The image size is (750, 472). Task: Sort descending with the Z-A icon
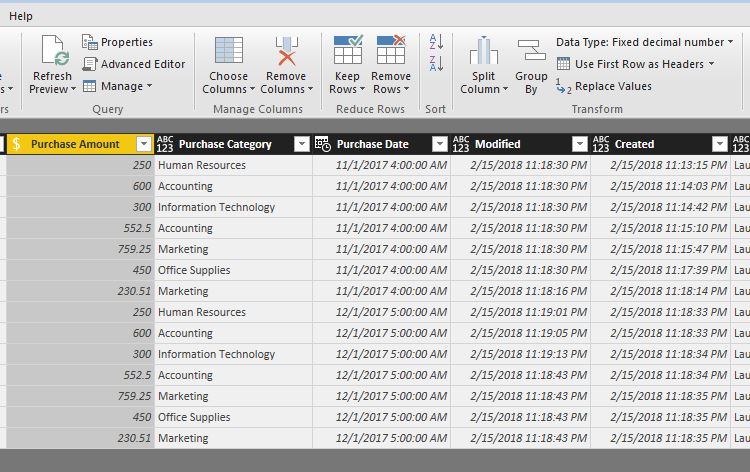coord(435,64)
